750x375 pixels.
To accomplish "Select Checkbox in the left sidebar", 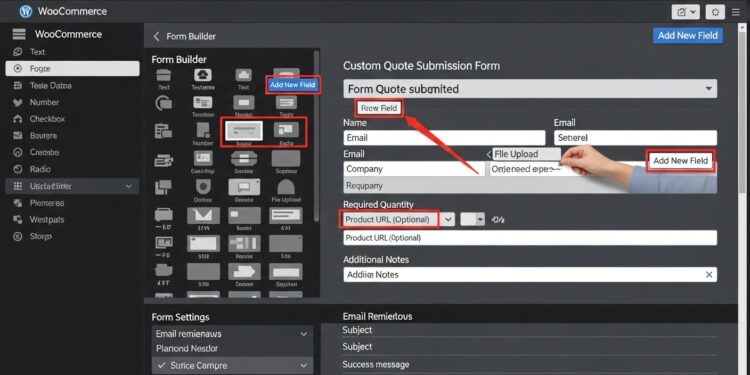I will point(47,119).
